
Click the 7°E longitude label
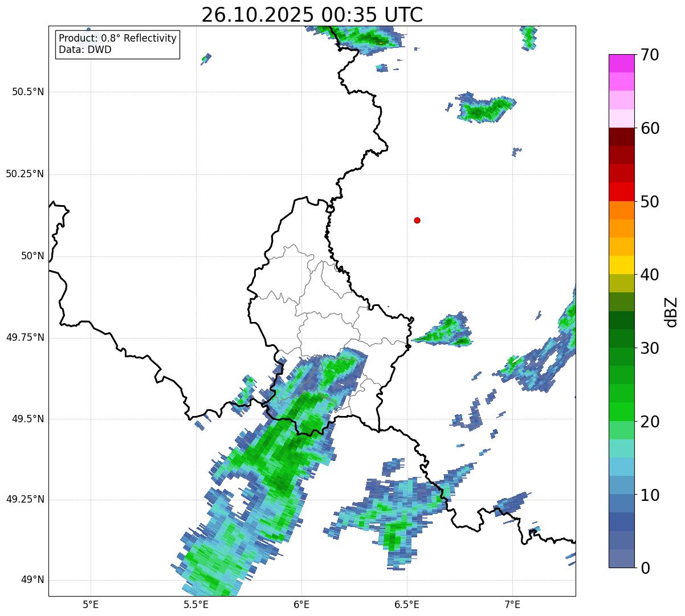(x=512, y=604)
